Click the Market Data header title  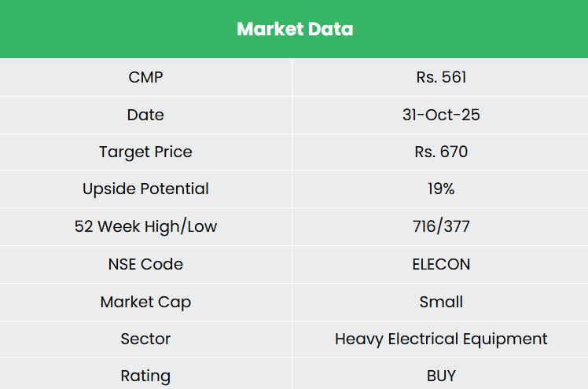click(x=295, y=29)
